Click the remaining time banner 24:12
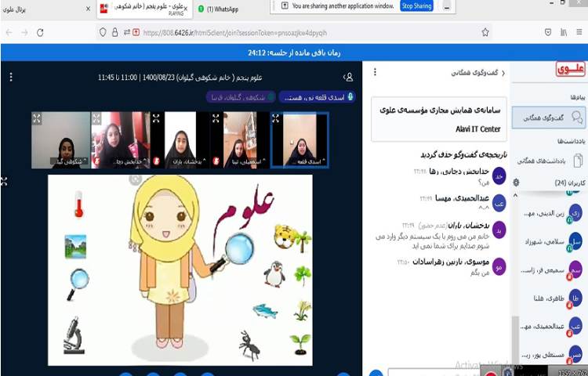The height and width of the screenshot is (376, 588). (x=294, y=52)
